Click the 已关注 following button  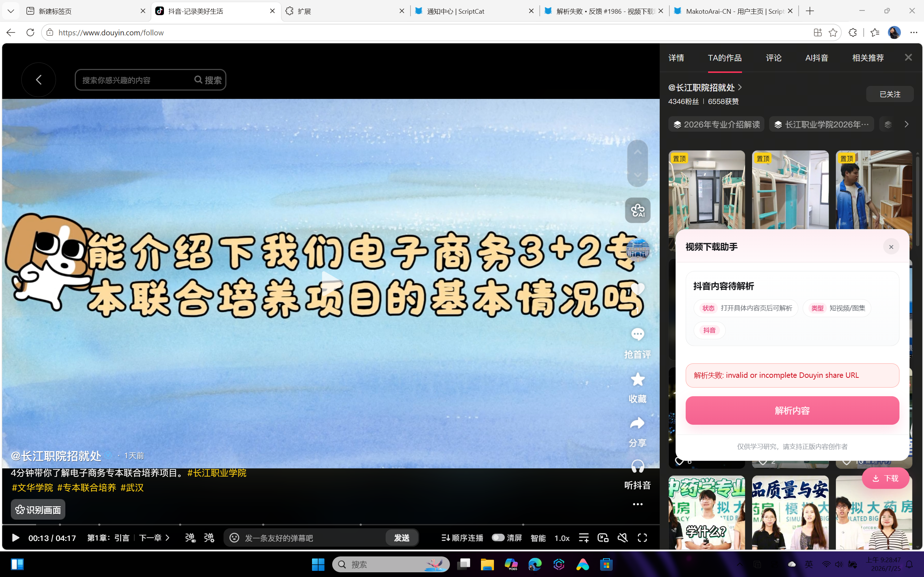pos(890,94)
